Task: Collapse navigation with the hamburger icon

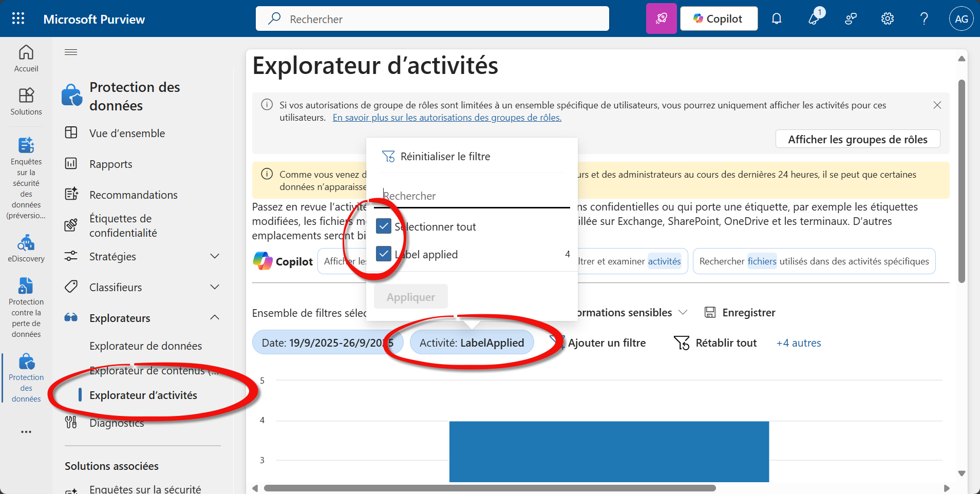Action: (71, 52)
